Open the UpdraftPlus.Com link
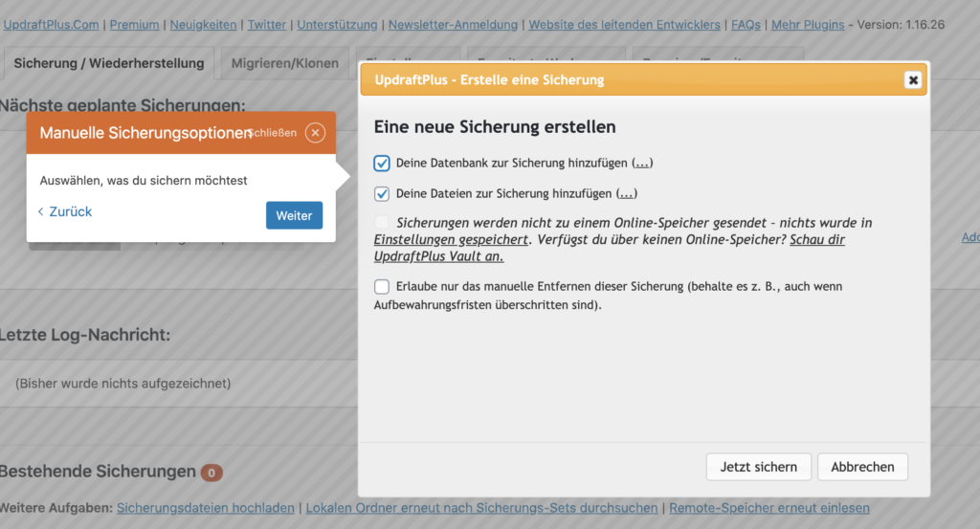The height and width of the screenshot is (529, 980). (x=52, y=24)
